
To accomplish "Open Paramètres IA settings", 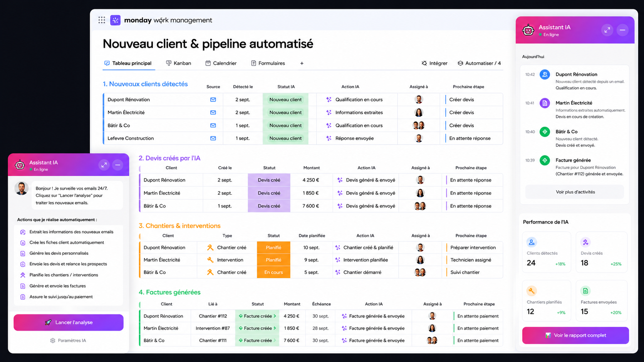I will coord(68,340).
